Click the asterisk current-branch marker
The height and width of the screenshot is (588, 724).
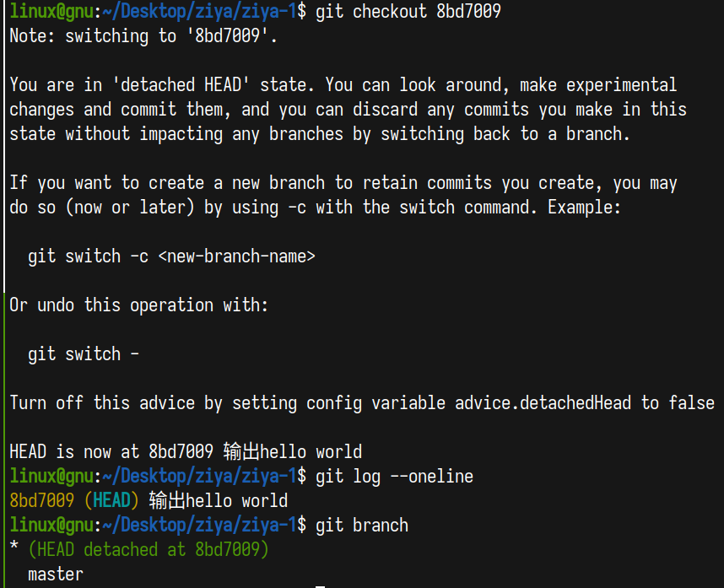14,551
